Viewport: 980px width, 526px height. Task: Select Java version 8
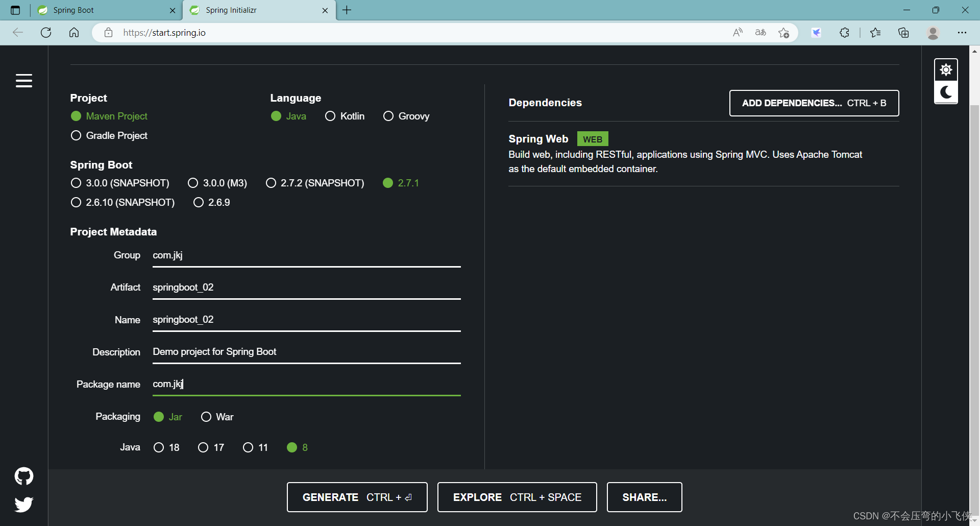(x=297, y=448)
